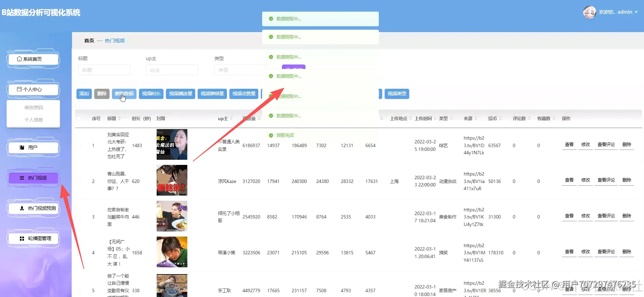Sort the table by up主 column
The image size is (644, 297).
click(x=231, y=118)
